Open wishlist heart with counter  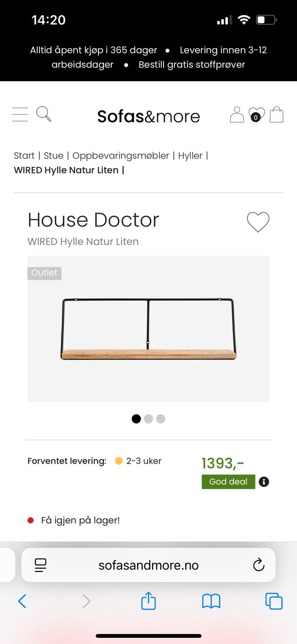(x=256, y=115)
